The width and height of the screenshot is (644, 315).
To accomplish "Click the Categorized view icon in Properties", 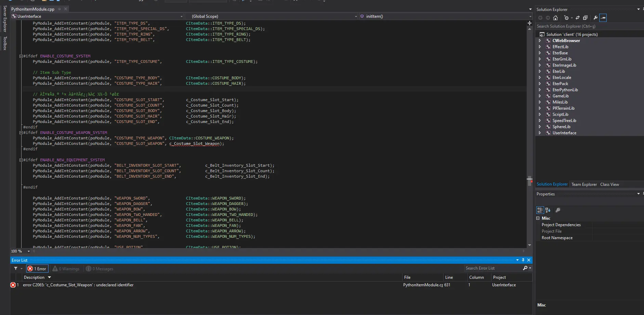I will (540, 210).
